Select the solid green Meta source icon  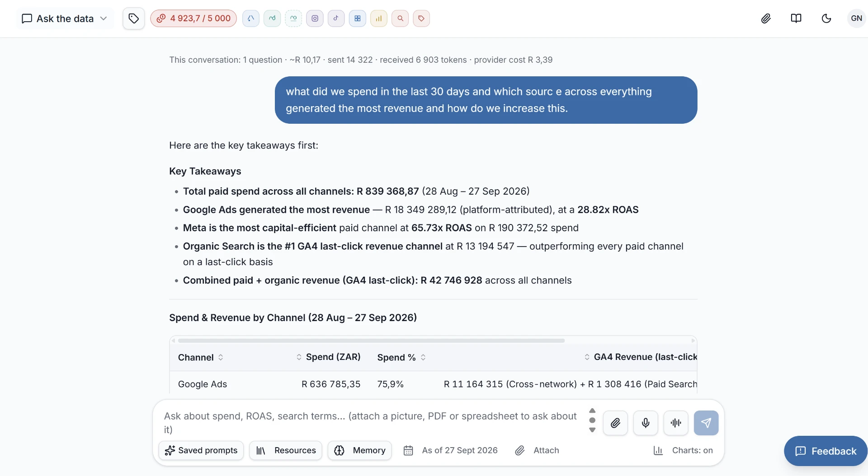click(272, 19)
